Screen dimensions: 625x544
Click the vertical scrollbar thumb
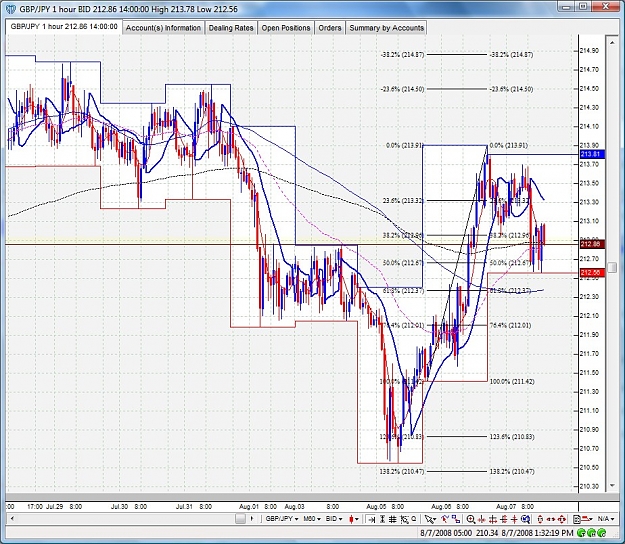pyautogui.click(x=612, y=267)
